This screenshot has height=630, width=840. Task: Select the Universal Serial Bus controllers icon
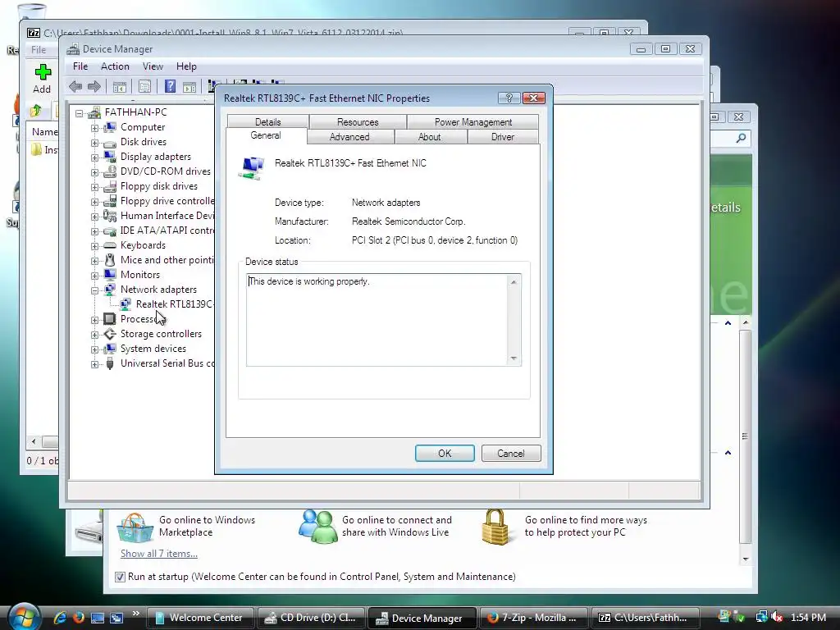[x=110, y=363]
